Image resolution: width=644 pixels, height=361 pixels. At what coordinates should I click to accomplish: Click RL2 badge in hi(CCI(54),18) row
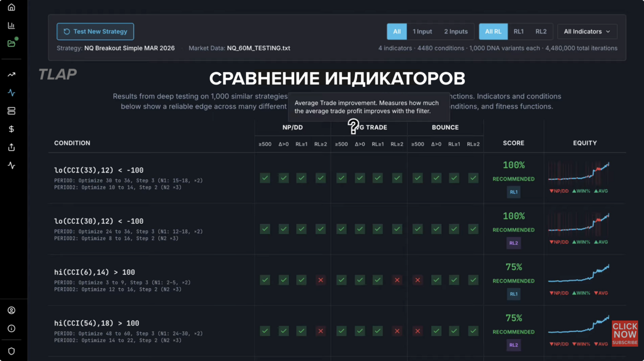pos(514,345)
